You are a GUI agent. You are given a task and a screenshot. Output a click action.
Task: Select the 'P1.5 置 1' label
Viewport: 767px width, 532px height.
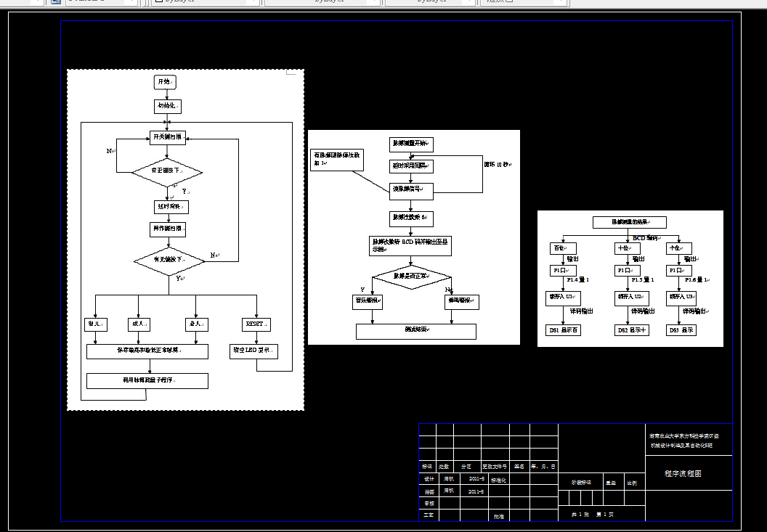tap(643, 279)
